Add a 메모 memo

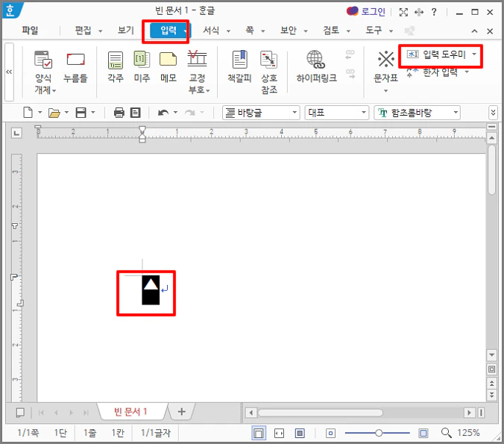click(168, 66)
